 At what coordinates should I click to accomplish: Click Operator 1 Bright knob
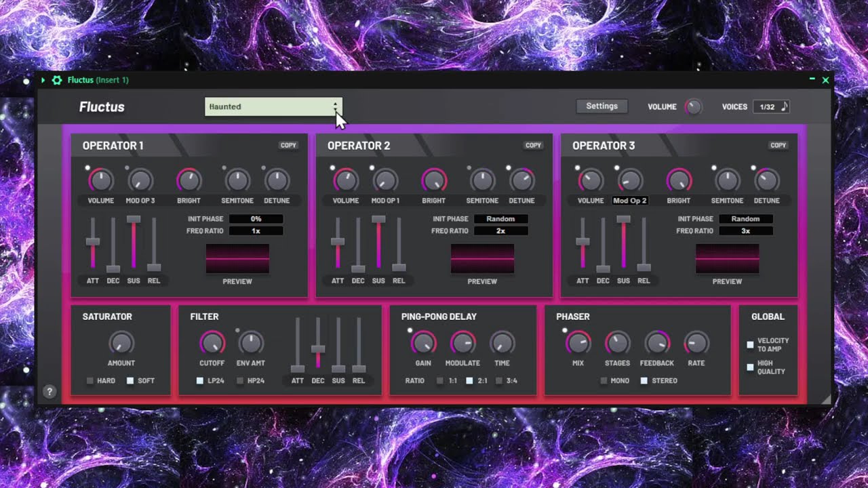tap(189, 180)
